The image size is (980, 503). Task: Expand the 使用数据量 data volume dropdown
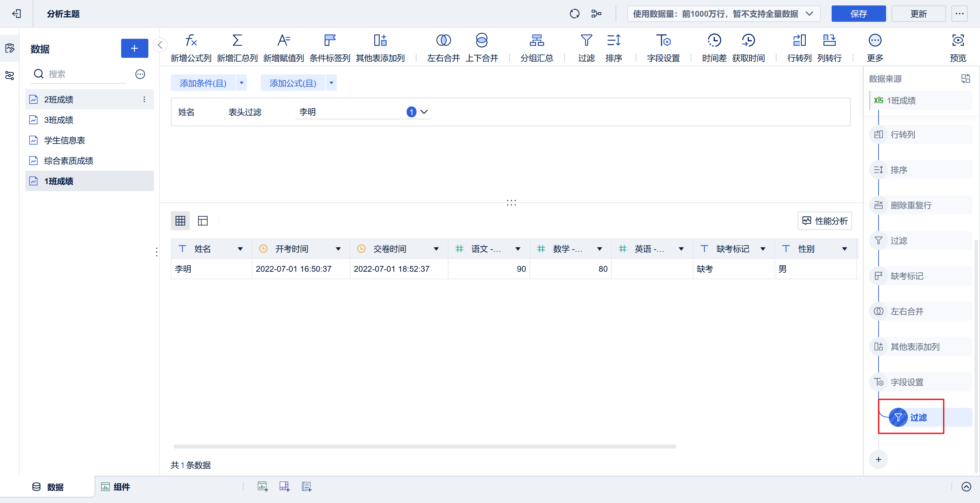[x=809, y=14]
